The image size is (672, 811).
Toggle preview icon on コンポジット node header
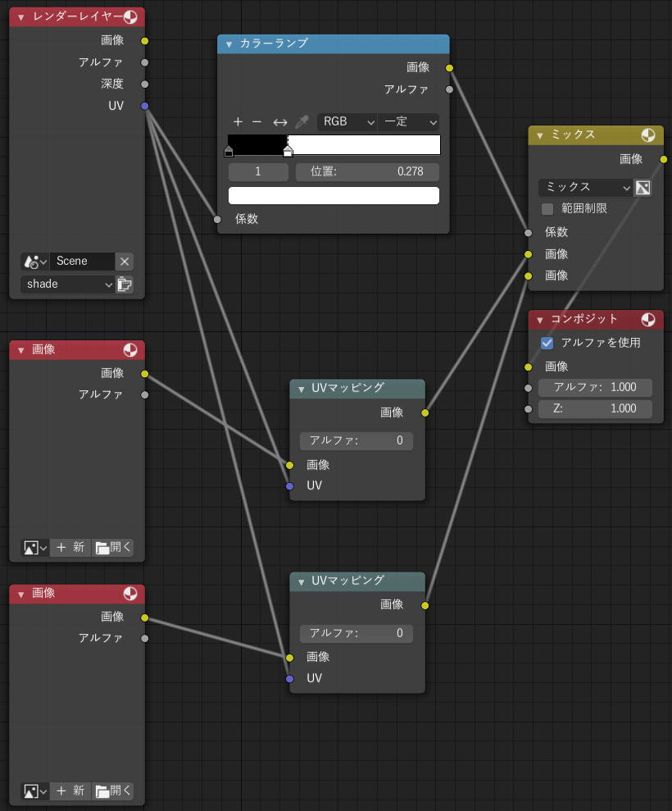648,320
